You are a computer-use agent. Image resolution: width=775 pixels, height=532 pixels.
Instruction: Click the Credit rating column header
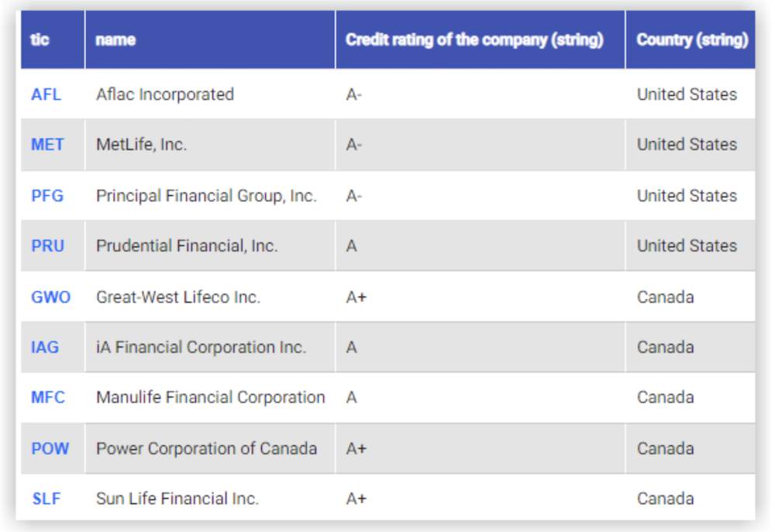point(474,39)
